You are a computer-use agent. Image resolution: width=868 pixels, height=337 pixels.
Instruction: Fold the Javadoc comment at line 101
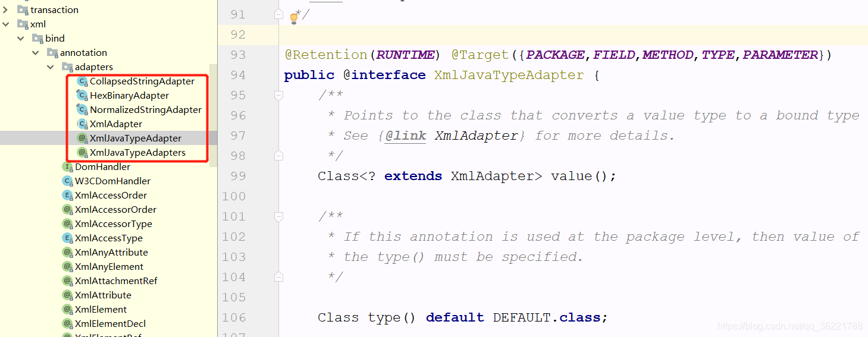pyautogui.click(x=278, y=216)
